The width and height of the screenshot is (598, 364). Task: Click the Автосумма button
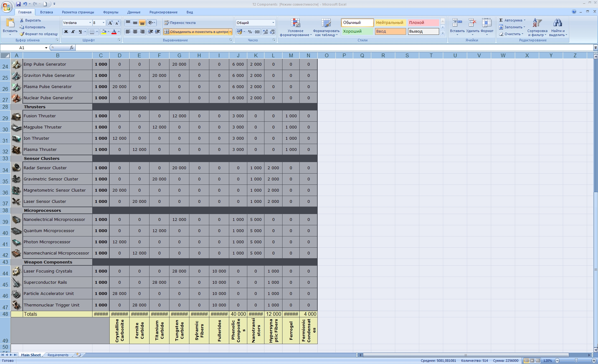tap(511, 20)
